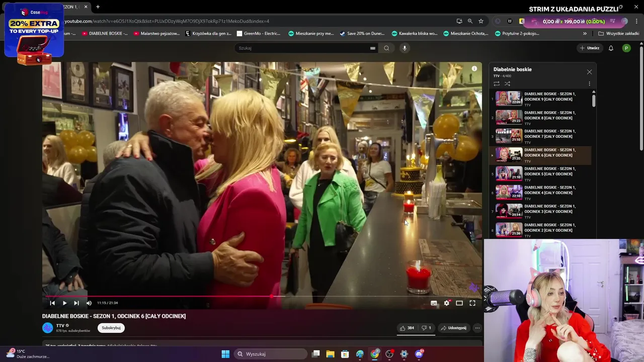This screenshot has height=362, width=644.
Task: Switch to theater mode view
Action: (459, 303)
